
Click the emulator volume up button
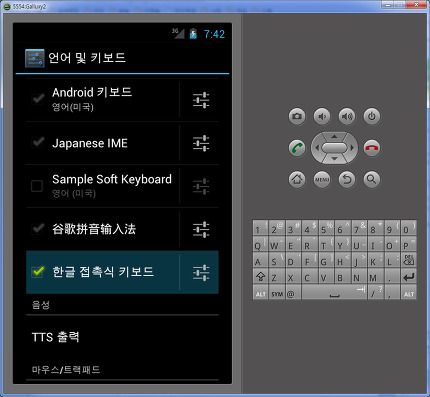coord(347,116)
